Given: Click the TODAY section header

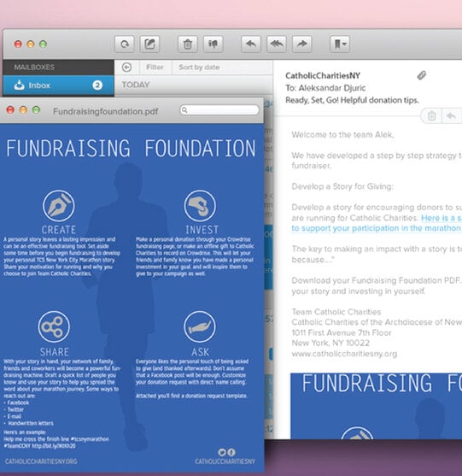Looking at the screenshot, I should 136,85.
